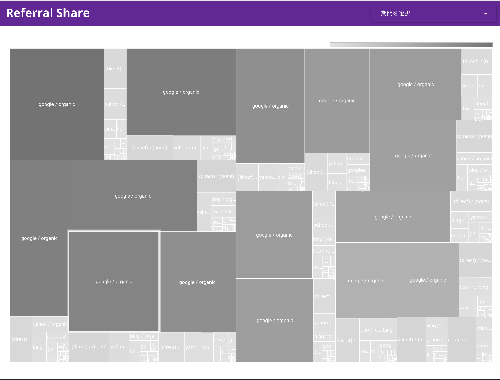
Task: Click the grayscale gradient legend bar
Action: pyautogui.click(x=411, y=45)
